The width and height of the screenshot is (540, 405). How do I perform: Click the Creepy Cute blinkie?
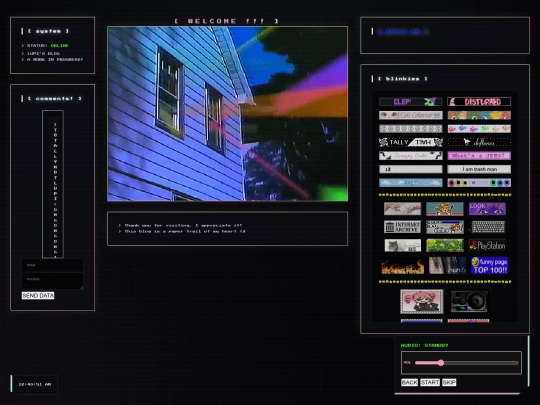(411, 156)
